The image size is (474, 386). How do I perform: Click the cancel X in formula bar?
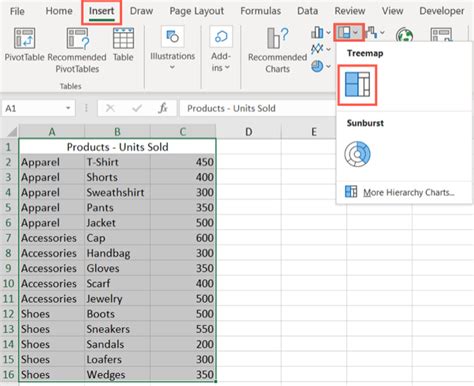click(110, 108)
